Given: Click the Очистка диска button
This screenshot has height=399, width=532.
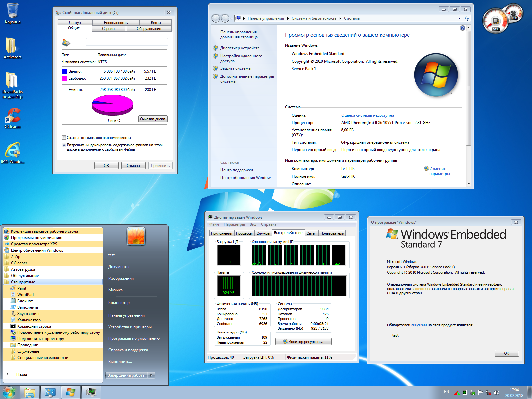Looking at the screenshot, I should [x=153, y=119].
